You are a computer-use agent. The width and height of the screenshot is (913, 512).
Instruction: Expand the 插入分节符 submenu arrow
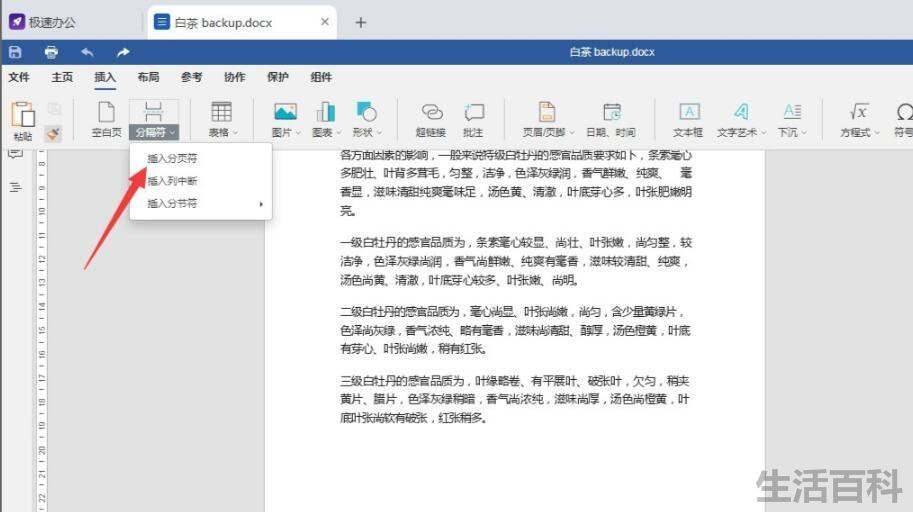[261, 204]
